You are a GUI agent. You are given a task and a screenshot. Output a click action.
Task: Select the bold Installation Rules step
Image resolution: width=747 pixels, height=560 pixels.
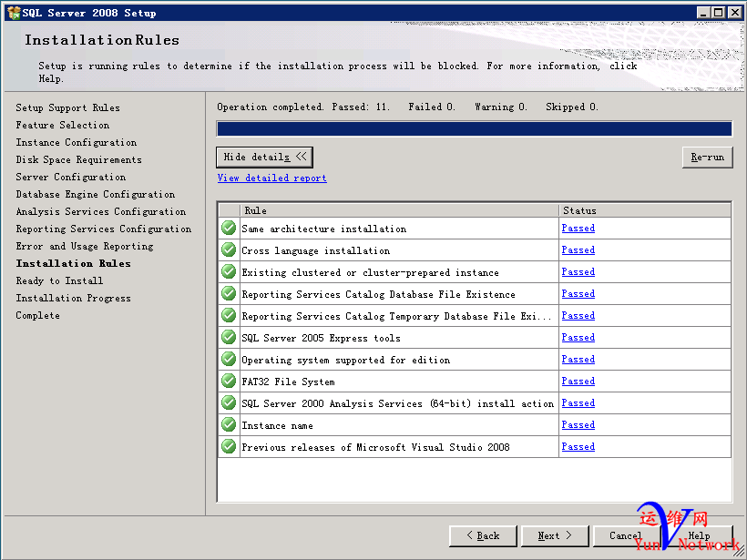click(73, 263)
